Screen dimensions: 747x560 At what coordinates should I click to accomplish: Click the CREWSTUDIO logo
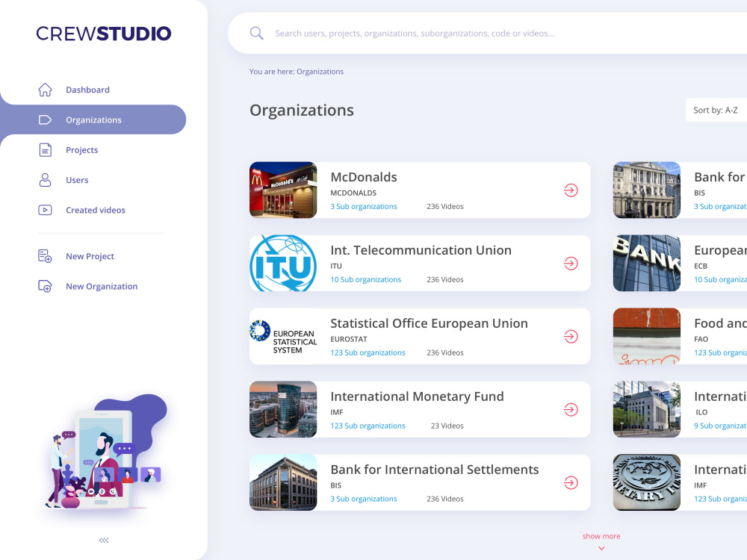click(103, 34)
